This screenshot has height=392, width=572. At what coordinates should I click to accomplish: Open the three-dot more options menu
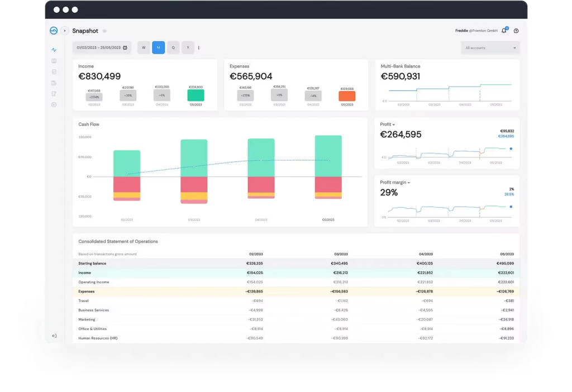pyautogui.click(x=199, y=47)
